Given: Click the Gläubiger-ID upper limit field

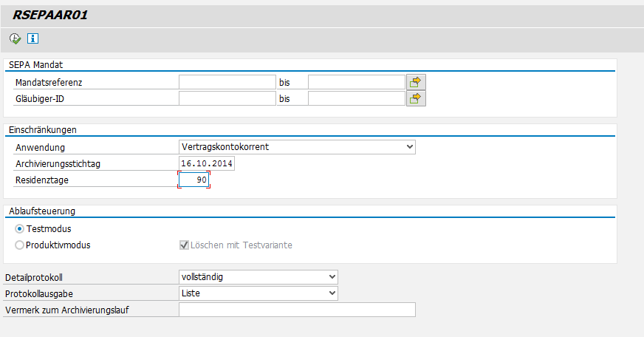Looking at the screenshot, I should pyautogui.click(x=356, y=98).
